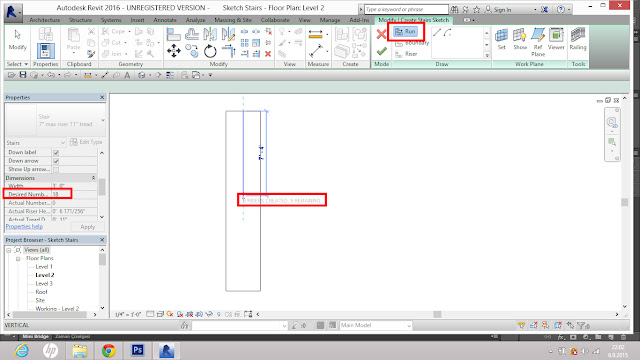
Task: Select Roof in Project Browser
Action: click(41, 292)
